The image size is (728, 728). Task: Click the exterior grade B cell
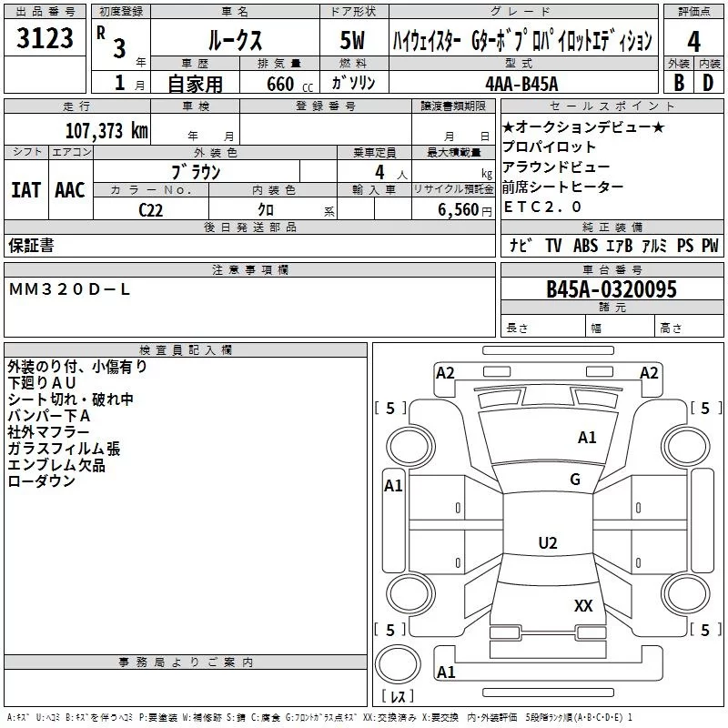(x=679, y=82)
